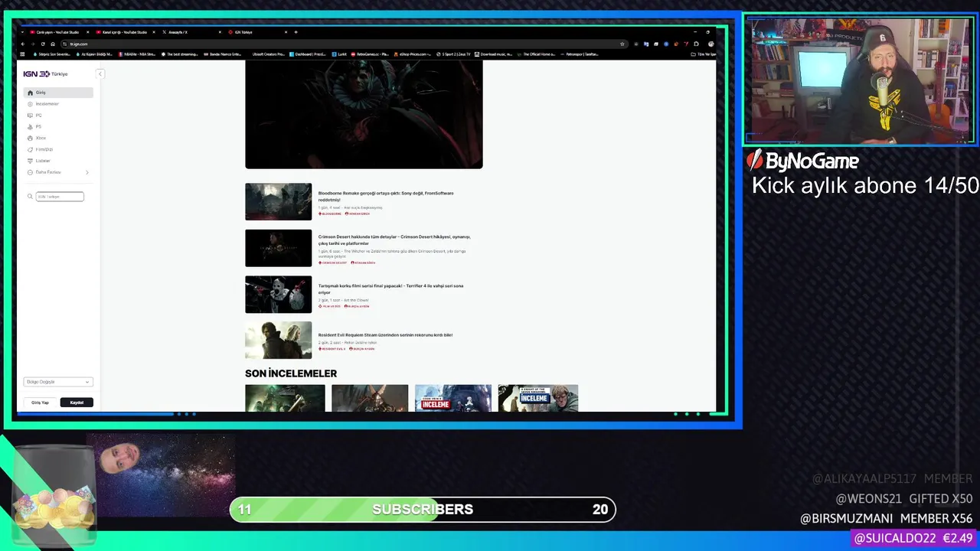980x551 pixels.
Task: Click the large featured video at the page top
Action: pyautogui.click(x=364, y=114)
